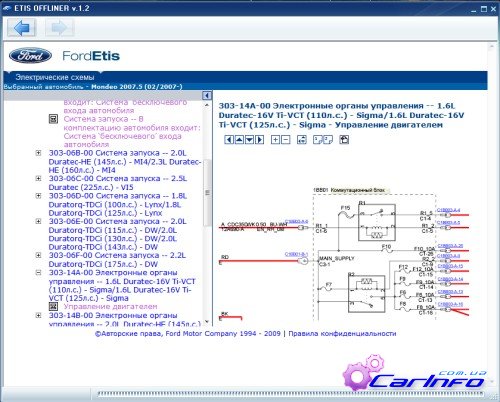The width and height of the screenshot is (500, 402).
Task: Click diagram icon beside pink 'Система запуска -- В'
Action: pos(53,119)
